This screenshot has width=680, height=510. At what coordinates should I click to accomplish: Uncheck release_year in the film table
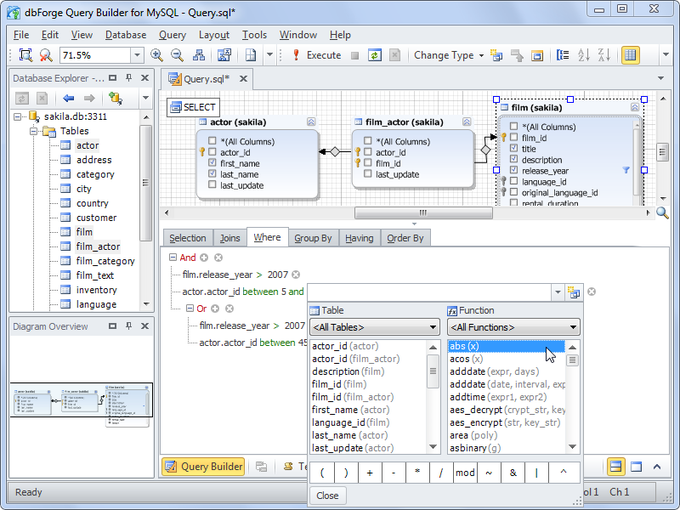(514, 170)
